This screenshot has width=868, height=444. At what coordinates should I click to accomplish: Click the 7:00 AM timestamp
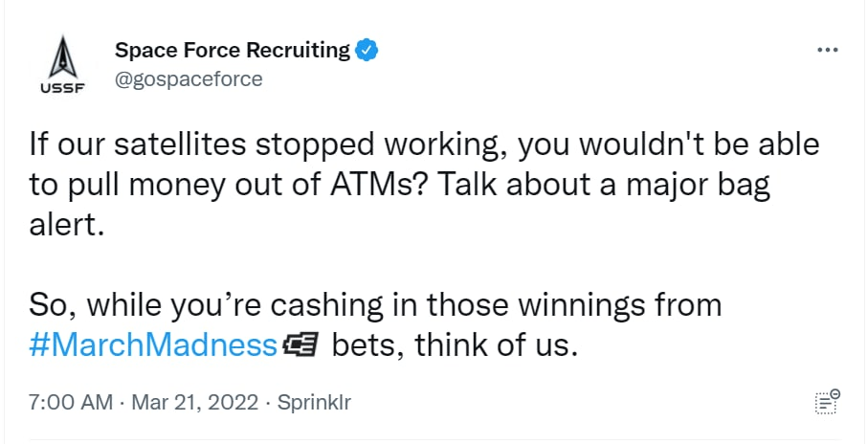coord(71,403)
